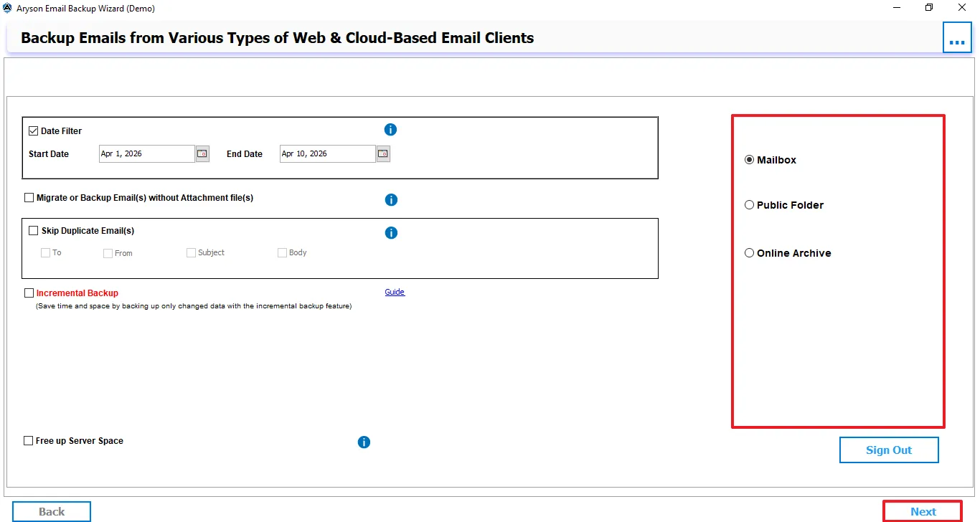Open the End Date calendar picker
Image resolution: width=980 pixels, height=522 pixels.
383,153
